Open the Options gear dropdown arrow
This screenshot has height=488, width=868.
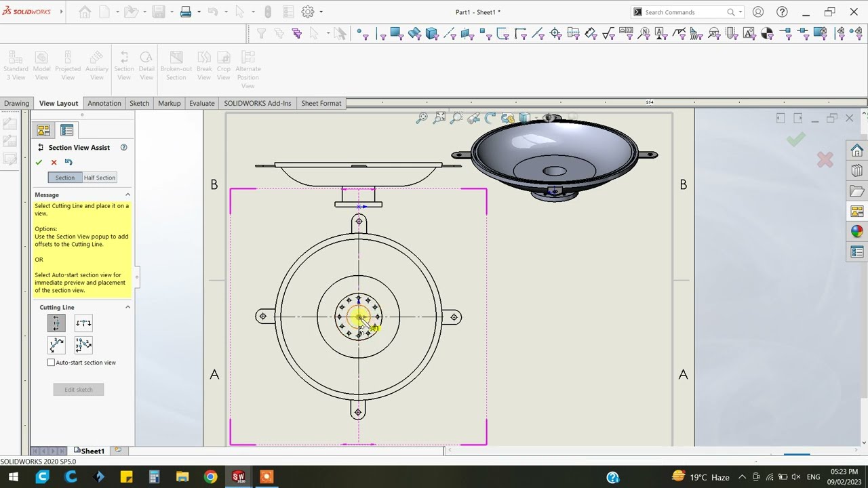pos(321,12)
